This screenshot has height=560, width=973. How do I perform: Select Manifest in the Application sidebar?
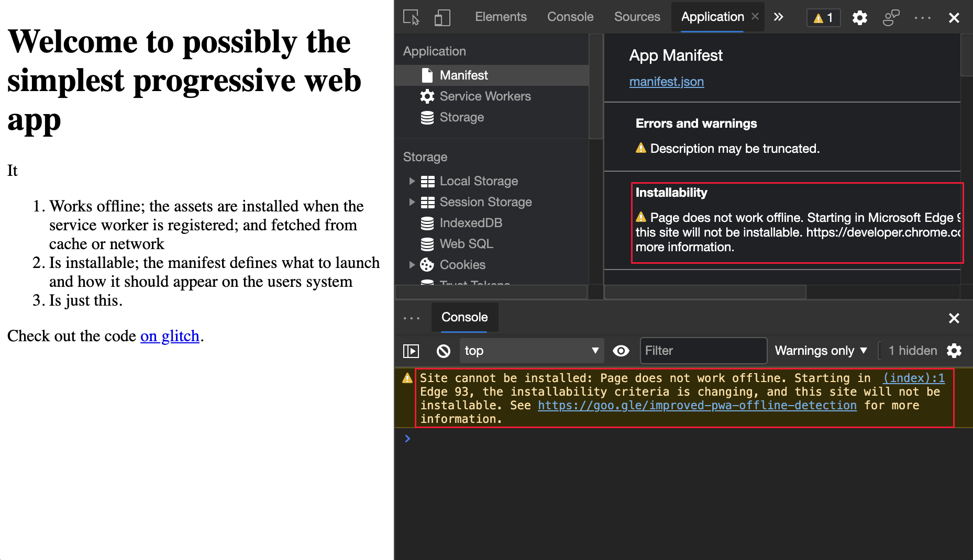pyautogui.click(x=463, y=75)
